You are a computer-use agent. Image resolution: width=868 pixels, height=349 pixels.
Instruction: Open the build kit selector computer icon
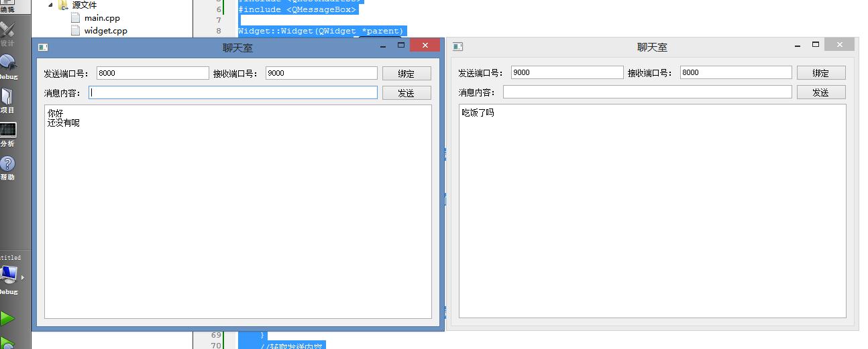click(x=9, y=274)
